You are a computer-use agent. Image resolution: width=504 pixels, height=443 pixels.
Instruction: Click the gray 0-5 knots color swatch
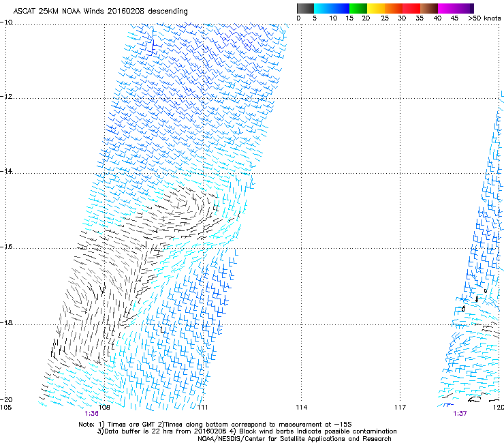[305, 8]
